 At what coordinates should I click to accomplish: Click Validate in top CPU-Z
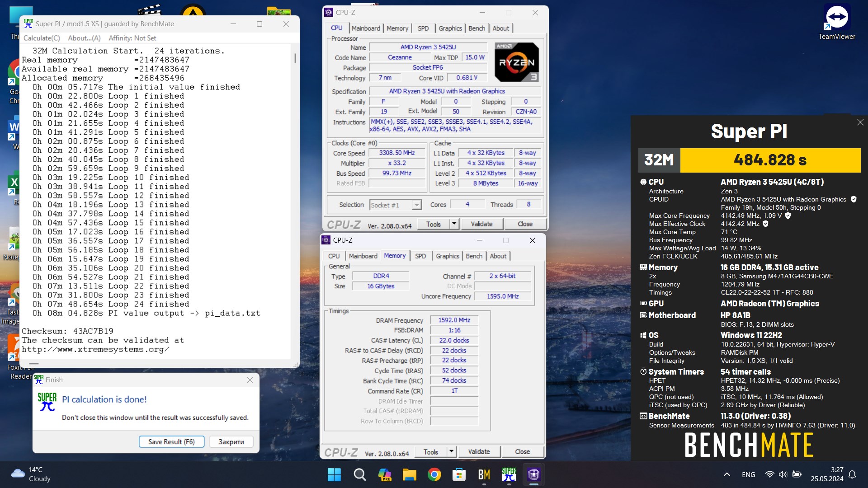coord(481,224)
